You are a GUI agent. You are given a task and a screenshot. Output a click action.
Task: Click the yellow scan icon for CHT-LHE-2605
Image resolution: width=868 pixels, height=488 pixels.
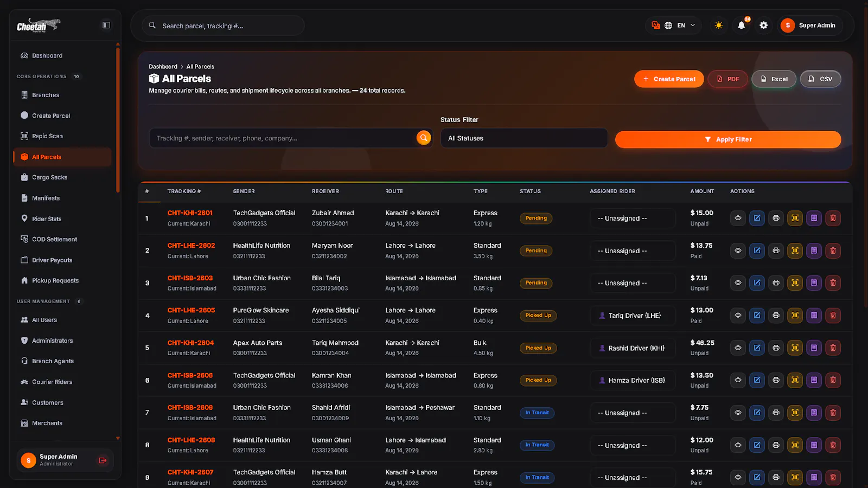(795, 315)
